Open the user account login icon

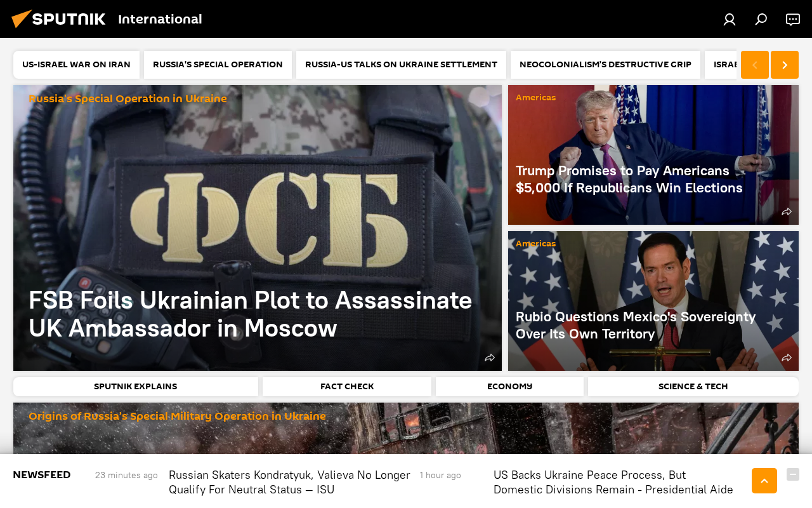point(730,20)
